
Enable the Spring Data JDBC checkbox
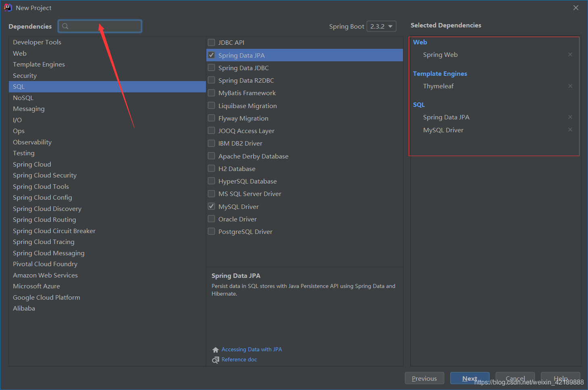pyautogui.click(x=211, y=67)
